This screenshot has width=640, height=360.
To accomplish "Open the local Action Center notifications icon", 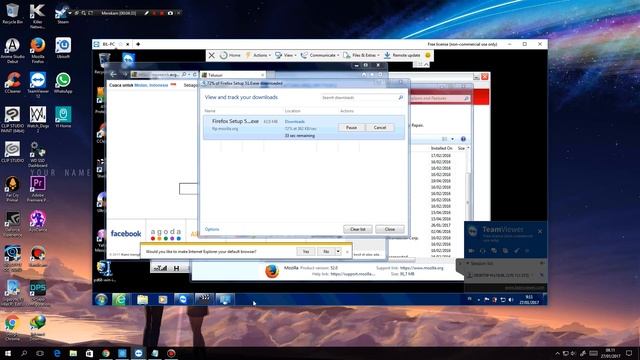I will coord(629,353).
